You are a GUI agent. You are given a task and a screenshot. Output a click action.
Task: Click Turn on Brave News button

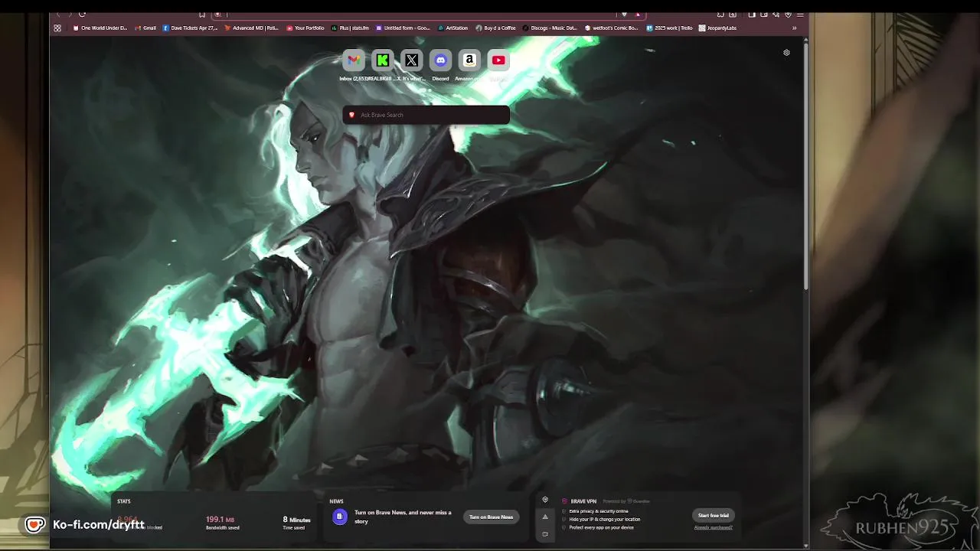tap(491, 517)
